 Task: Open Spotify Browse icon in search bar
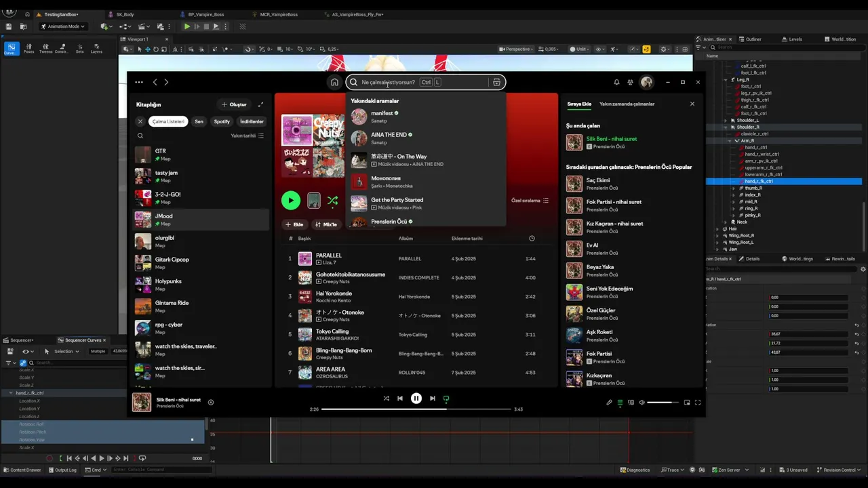pos(496,82)
